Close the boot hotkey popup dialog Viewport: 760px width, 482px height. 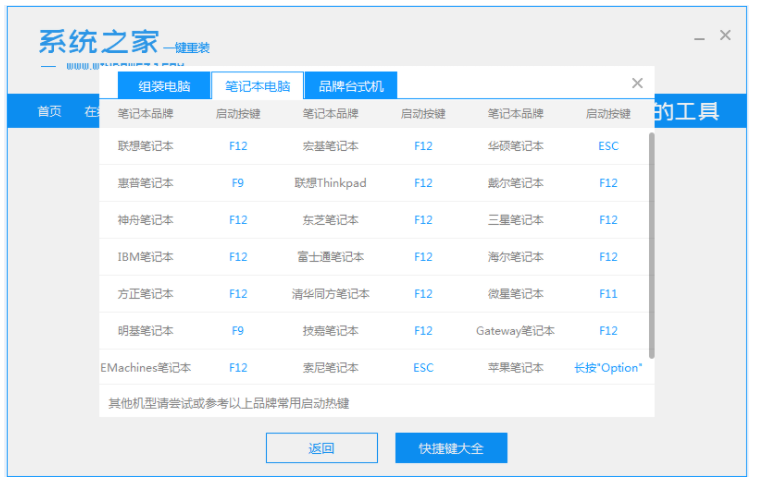637,84
